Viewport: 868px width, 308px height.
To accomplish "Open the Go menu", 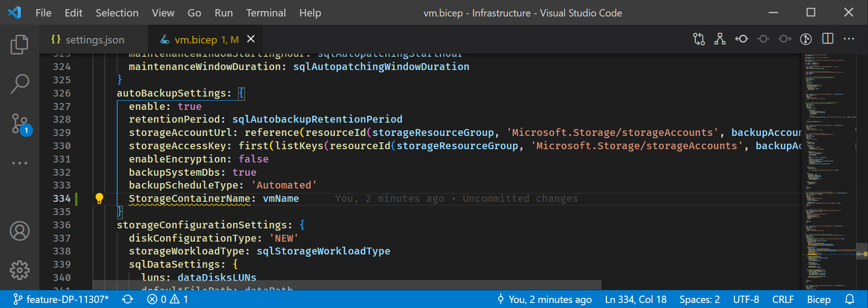I will (195, 13).
